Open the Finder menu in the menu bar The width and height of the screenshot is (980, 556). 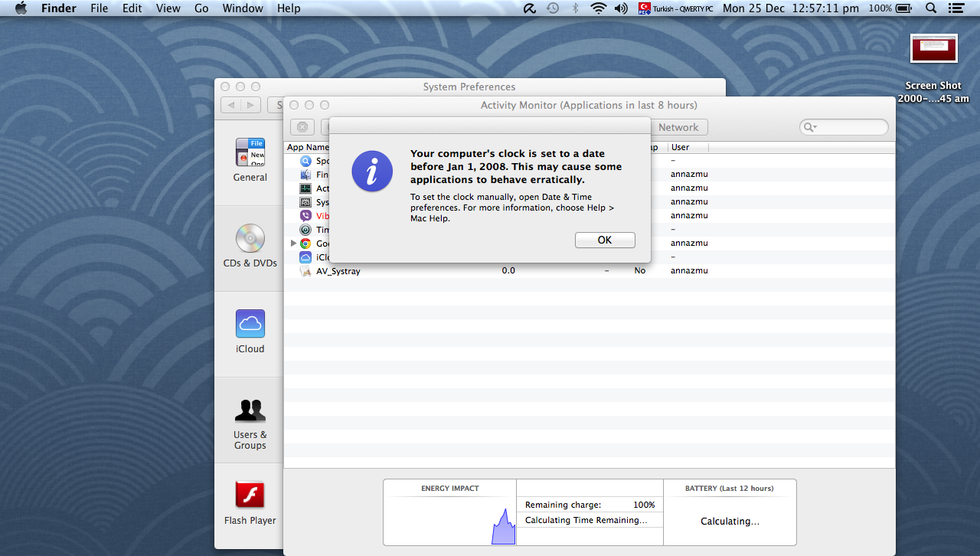coord(58,8)
